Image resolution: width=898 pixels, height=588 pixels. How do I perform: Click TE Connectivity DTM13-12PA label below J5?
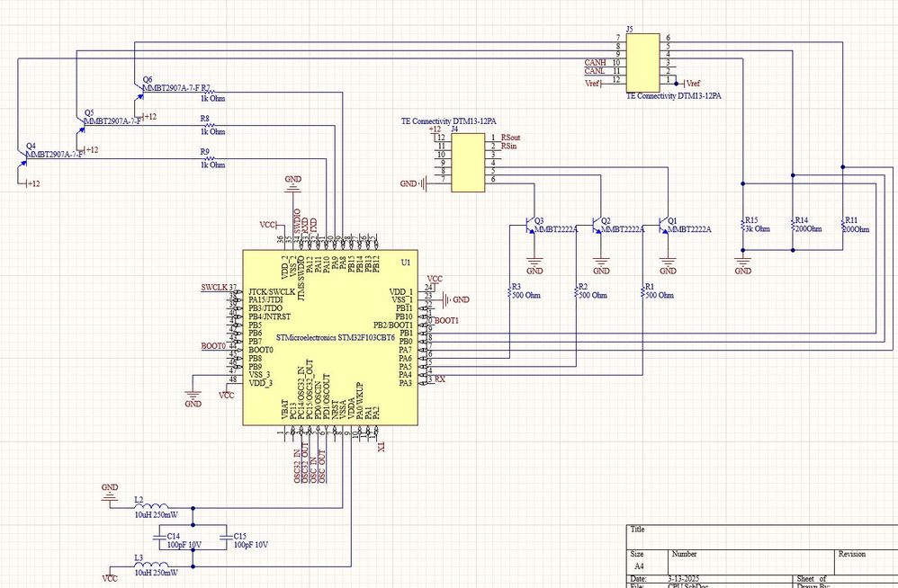pos(673,96)
